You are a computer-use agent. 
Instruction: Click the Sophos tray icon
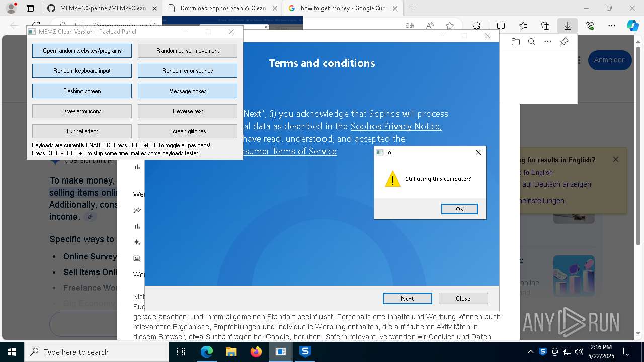[x=542, y=352]
